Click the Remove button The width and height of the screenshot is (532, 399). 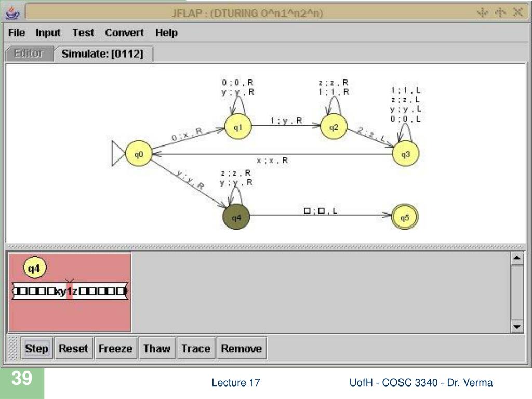[241, 348]
